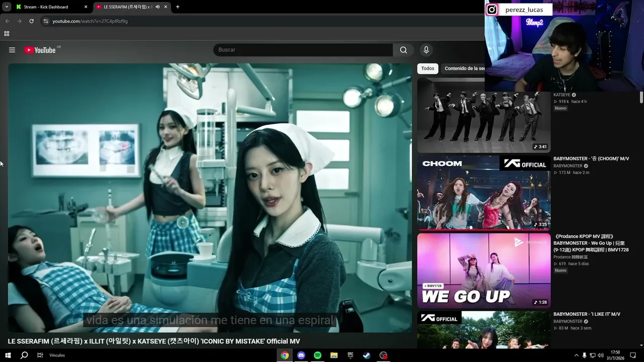This screenshot has height=362, width=644.
Task: Switch to the Stream - Kick Dashboard tab
Action: [x=51, y=7]
